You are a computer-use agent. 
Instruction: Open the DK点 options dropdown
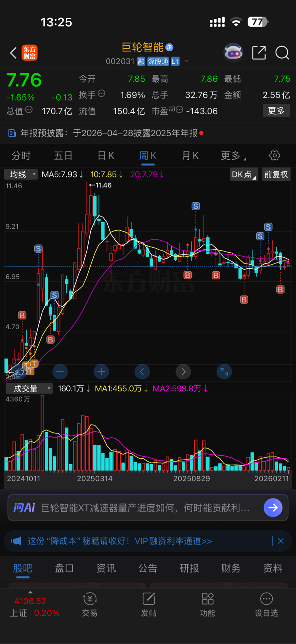244,174
